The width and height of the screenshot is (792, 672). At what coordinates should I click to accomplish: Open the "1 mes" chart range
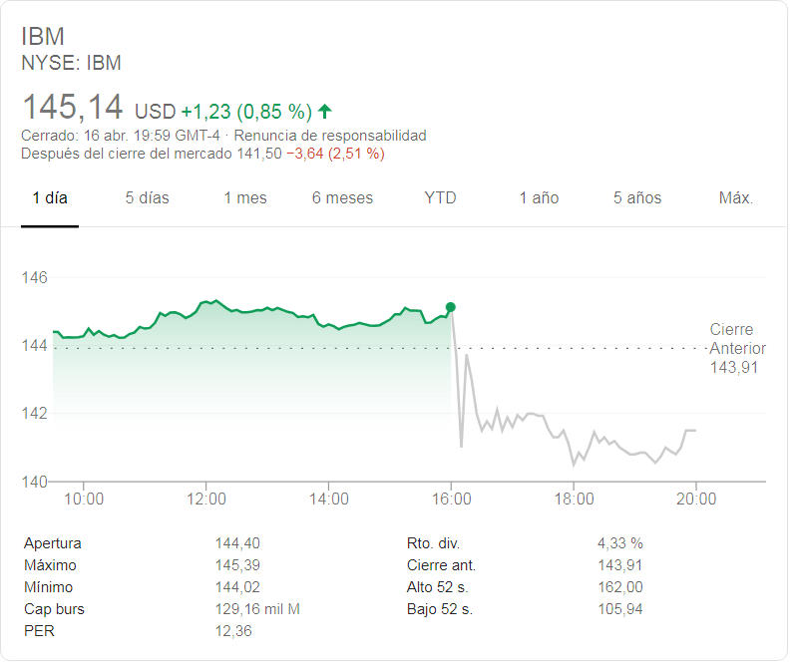(x=245, y=197)
